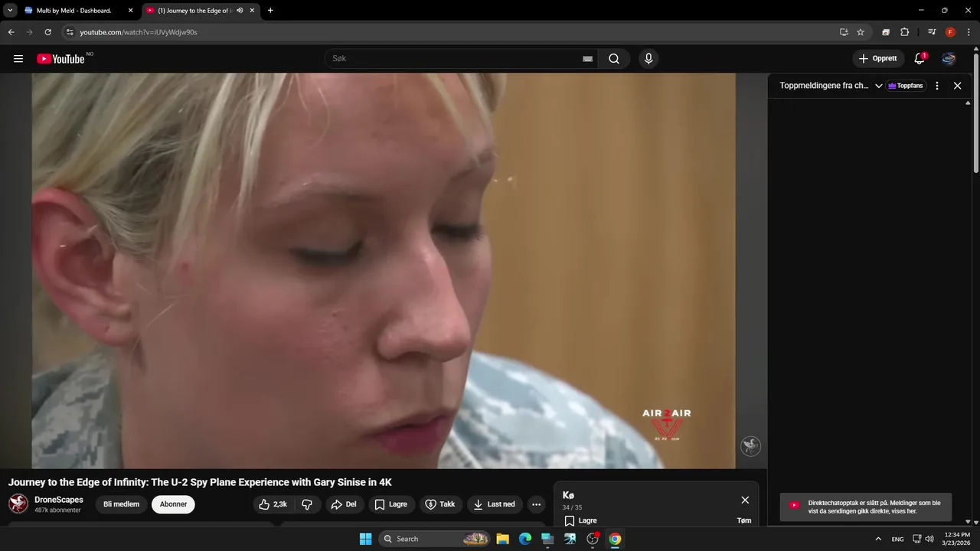This screenshot has height=551, width=980.
Task: Close the Multi by Meld tab
Action: (x=130, y=11)
